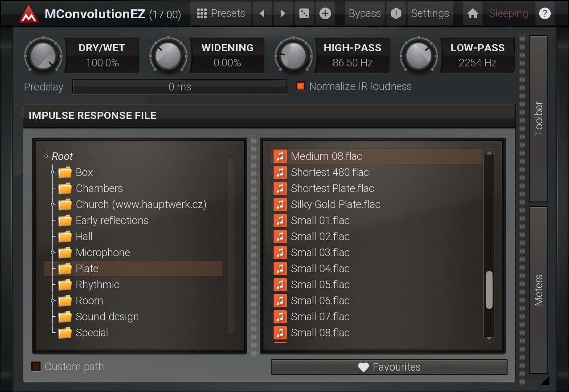The height and width of the screenshot is (392, 569).
Task: Load the next preset with right arrow
Action: 283,14
